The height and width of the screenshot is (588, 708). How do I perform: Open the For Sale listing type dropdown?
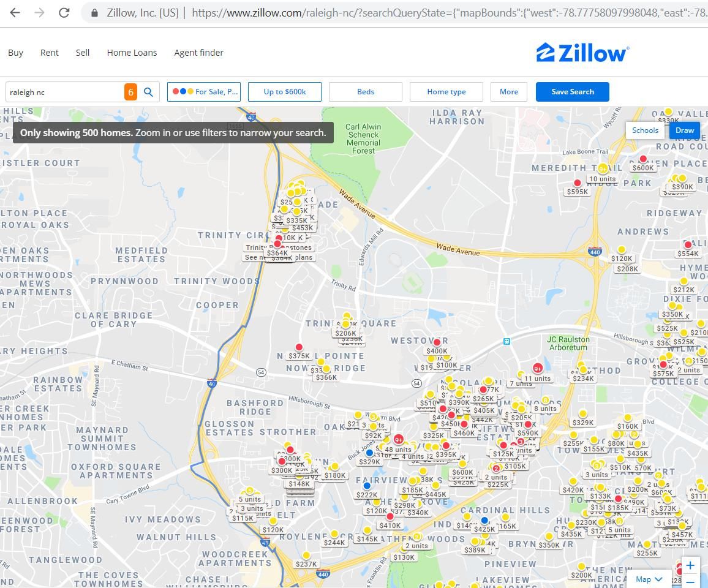click(204, 92)
